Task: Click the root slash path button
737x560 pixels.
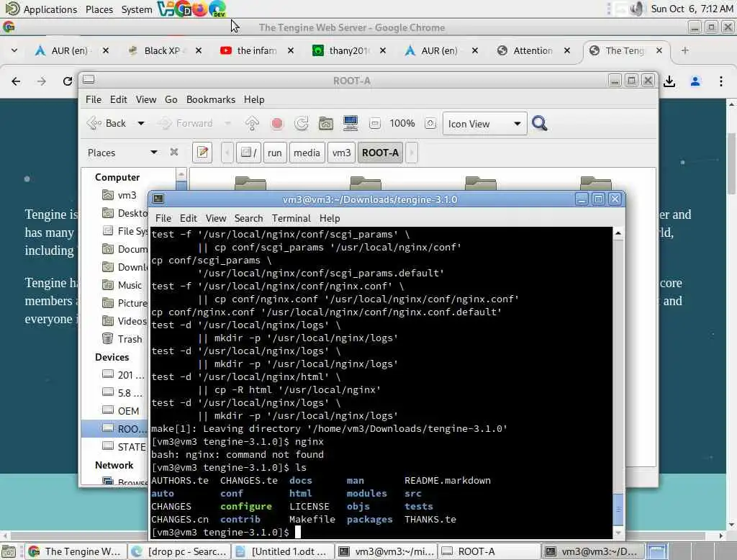Action: (248, 153)
